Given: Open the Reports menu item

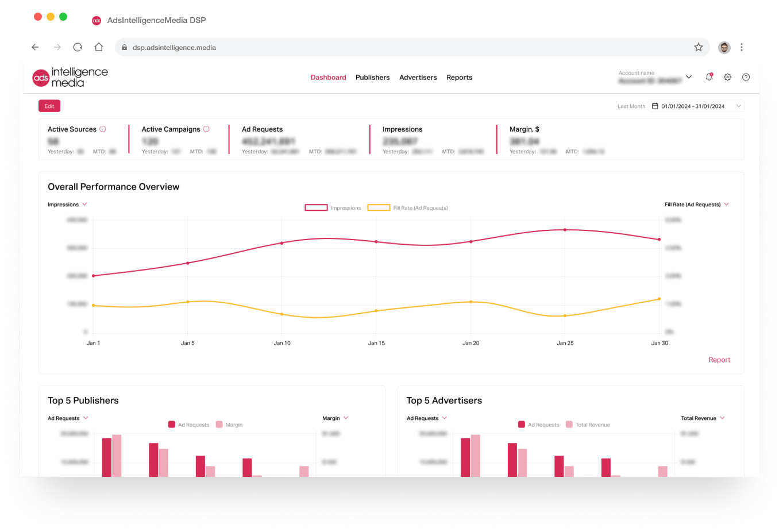Looking at the screenshot, I should (x=459, y=78).
